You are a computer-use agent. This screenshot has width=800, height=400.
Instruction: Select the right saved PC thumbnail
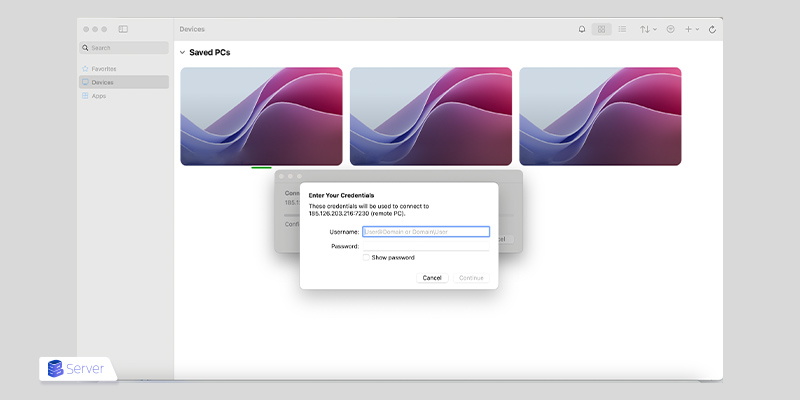(600, 116)
